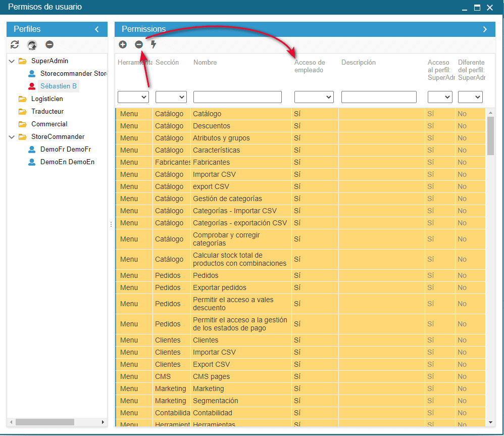Expand the Permissions panel right chevron

pos(485,29)
